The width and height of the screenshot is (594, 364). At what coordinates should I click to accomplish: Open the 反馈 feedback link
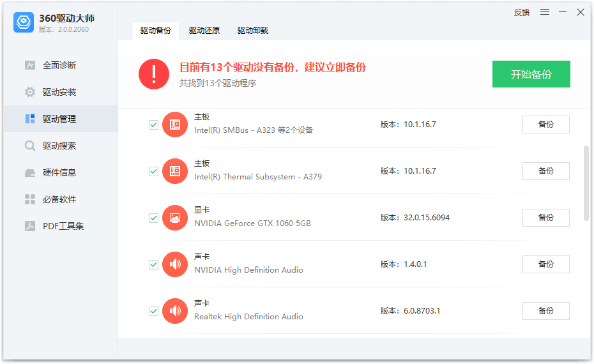coord(522,13)
